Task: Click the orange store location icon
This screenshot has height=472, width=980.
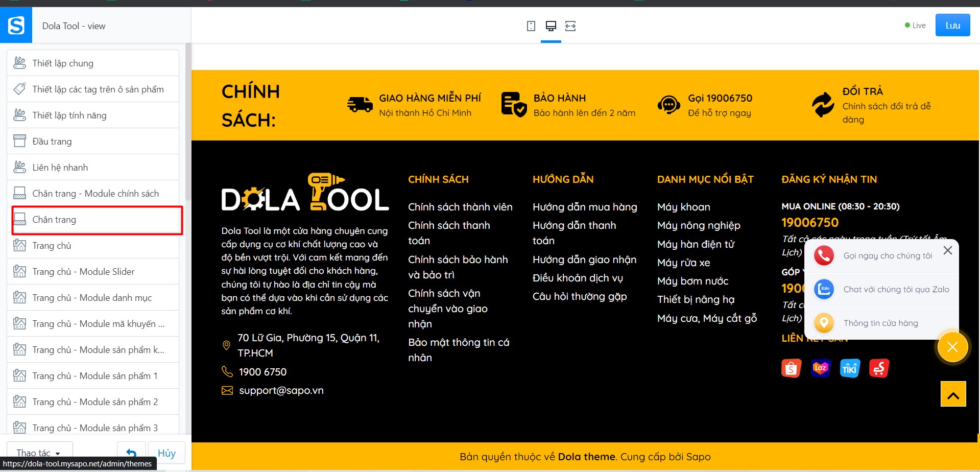Action: [x=824, y=323]
